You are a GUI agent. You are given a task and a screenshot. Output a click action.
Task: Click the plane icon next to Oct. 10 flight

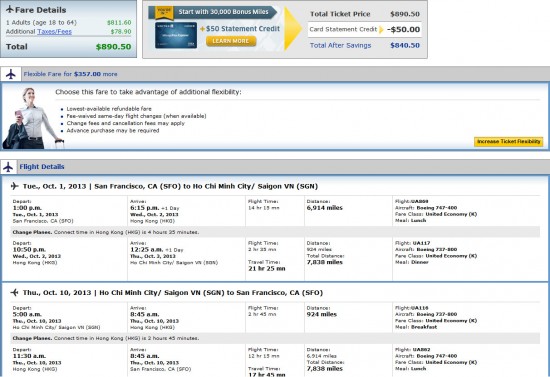14,292
